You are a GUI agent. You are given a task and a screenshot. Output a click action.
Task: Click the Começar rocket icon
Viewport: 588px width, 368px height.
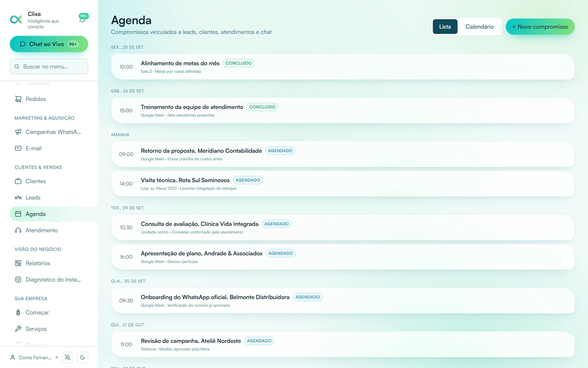[18, 312]
